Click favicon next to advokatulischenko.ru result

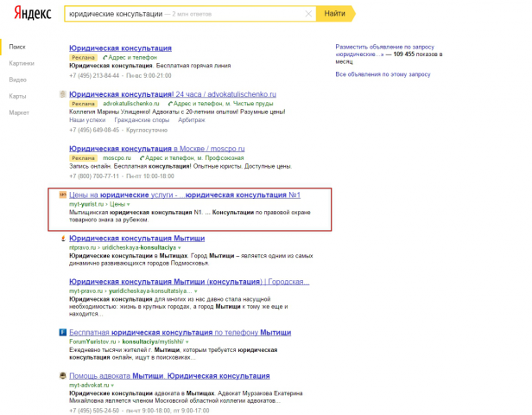click(63, 94)
